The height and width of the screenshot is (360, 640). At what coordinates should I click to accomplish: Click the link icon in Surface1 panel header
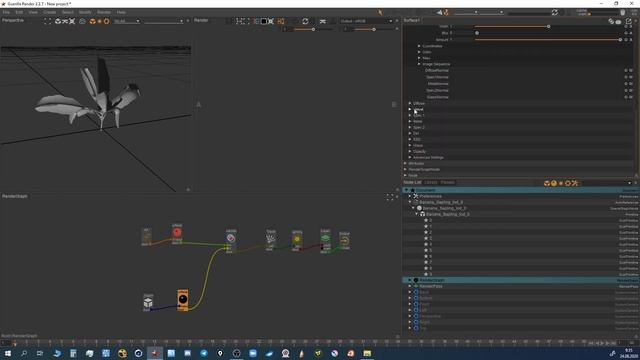click(611, 21)
